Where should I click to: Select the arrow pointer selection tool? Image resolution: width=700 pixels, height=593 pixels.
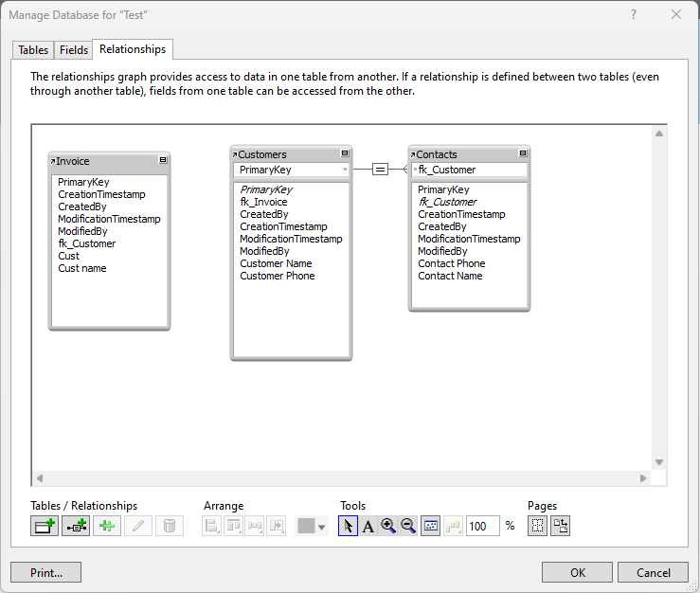349,526
